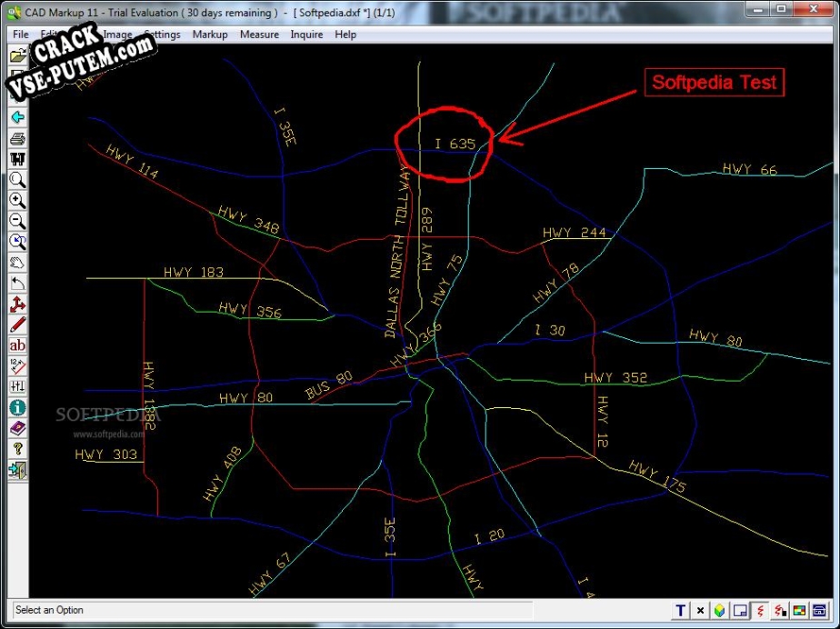Click the 'I 20' map label
Screen dimensions: 840x629
pyautogui.click(x=489, y=537)
